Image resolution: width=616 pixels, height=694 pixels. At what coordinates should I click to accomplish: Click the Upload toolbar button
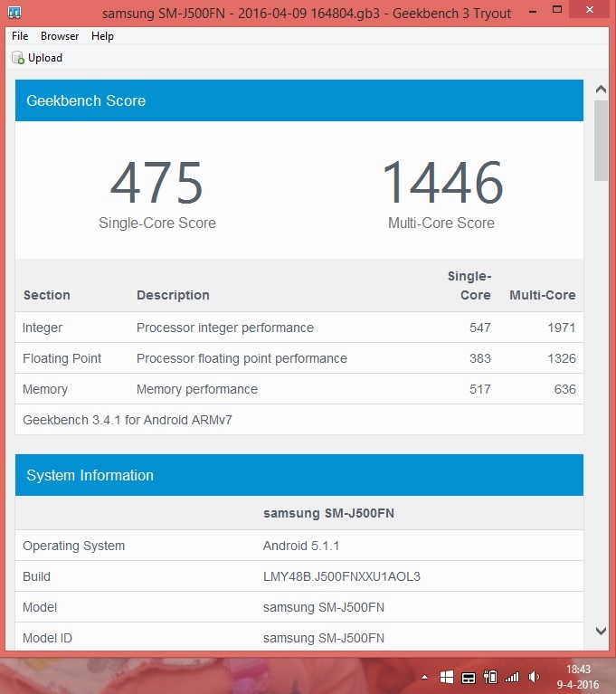point(37,58)
